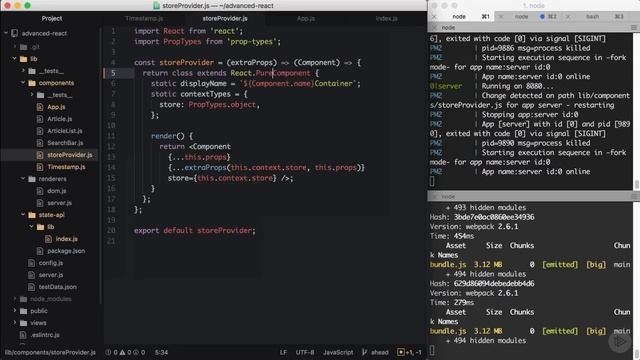Expand __tests__ folder inside components

(32, 95)
